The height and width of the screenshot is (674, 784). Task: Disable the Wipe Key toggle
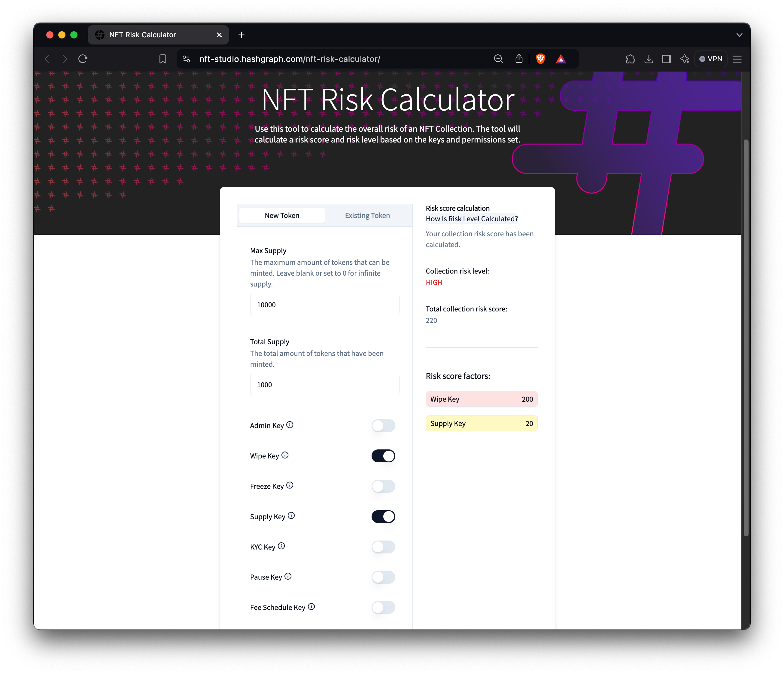click(x=383, y=456)
